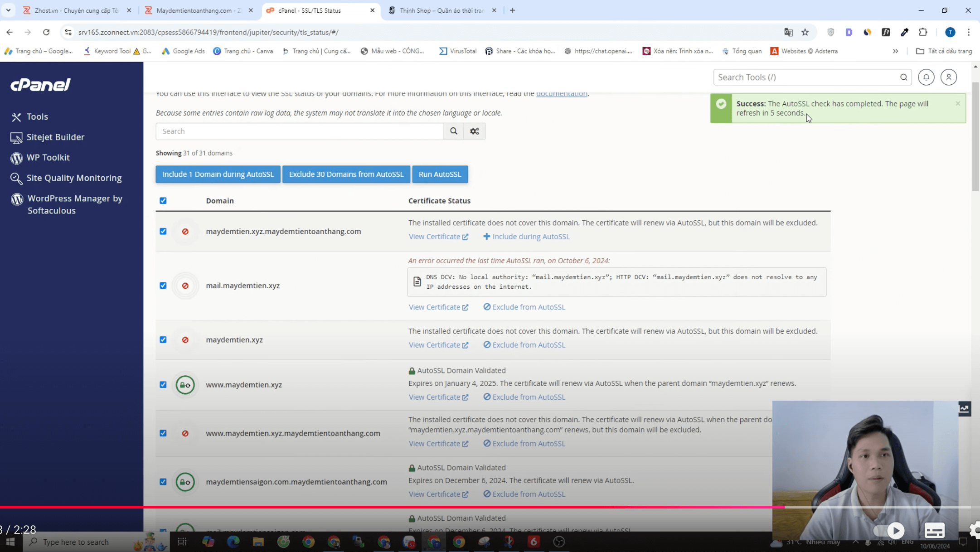
Task: Expand the bookmarks bar overflow chevron
Action: coord(896,51)
